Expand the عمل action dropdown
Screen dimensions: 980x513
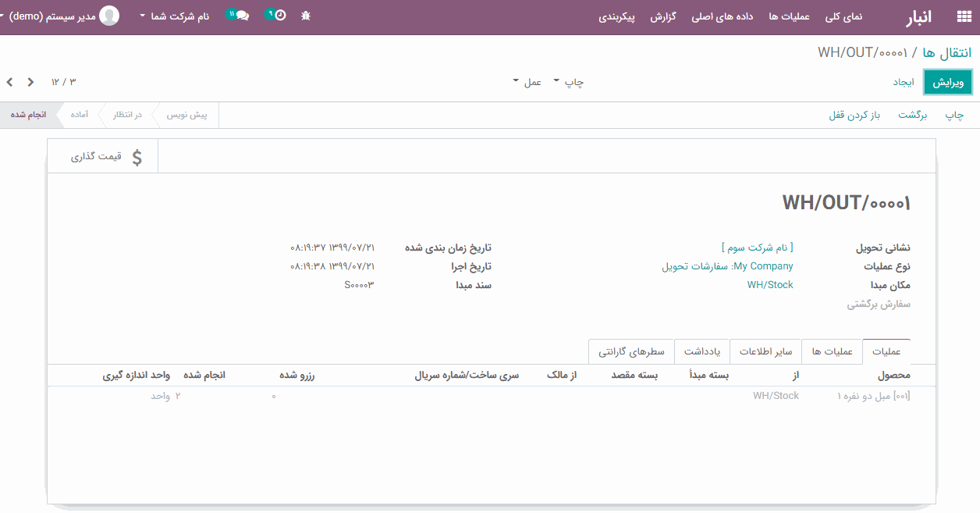click(527, 82)
